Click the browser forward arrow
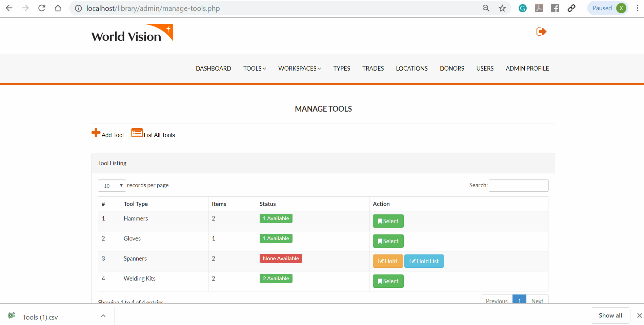 tap(25, 8)
